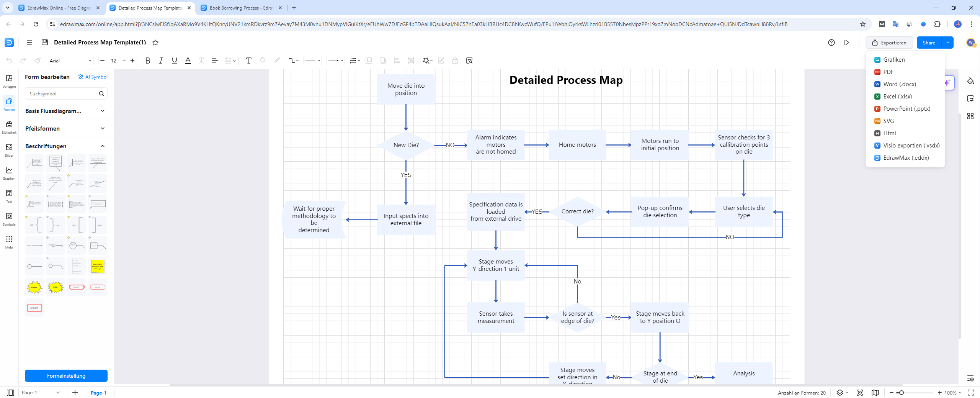Click the Share button
The height and width of the screenshot is (398, 980).
pyautogui.click(x=929, y=43)
